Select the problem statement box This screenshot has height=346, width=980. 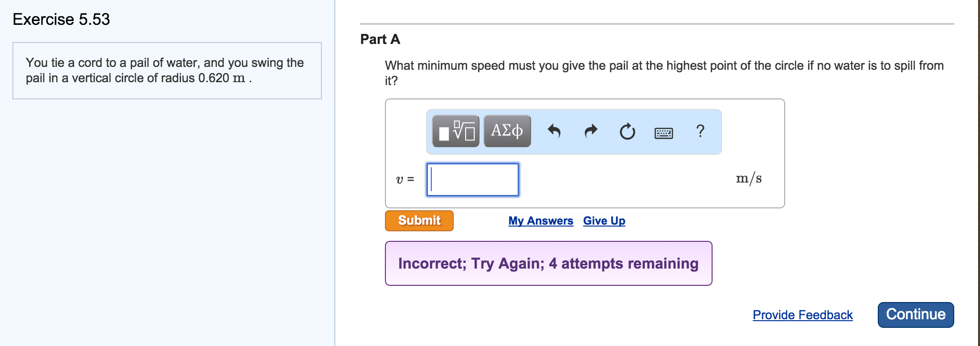pos(166,70)
